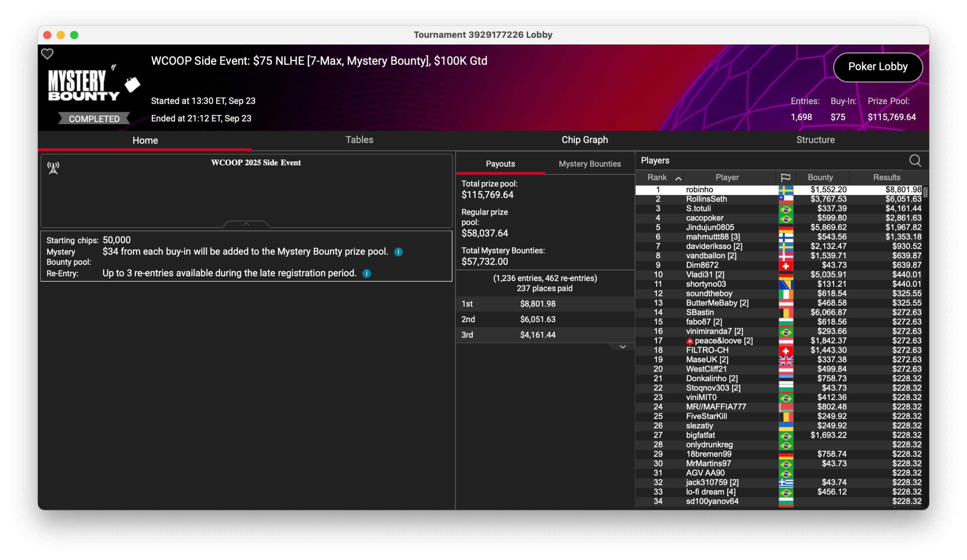967x560 pixels.
Task: Click the heart favorite icon
Action: [x=47, y=54]
